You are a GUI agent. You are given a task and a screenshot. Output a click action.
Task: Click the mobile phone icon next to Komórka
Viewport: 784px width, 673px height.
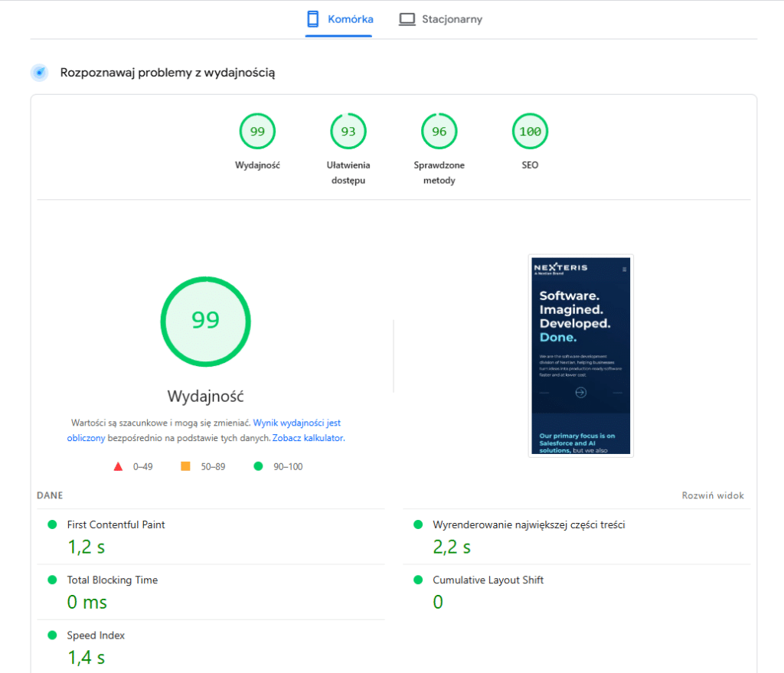click(312, 18)
